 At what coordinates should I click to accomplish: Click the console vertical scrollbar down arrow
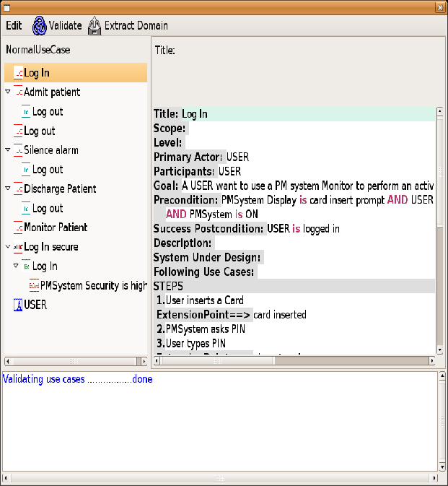[442, 467]
